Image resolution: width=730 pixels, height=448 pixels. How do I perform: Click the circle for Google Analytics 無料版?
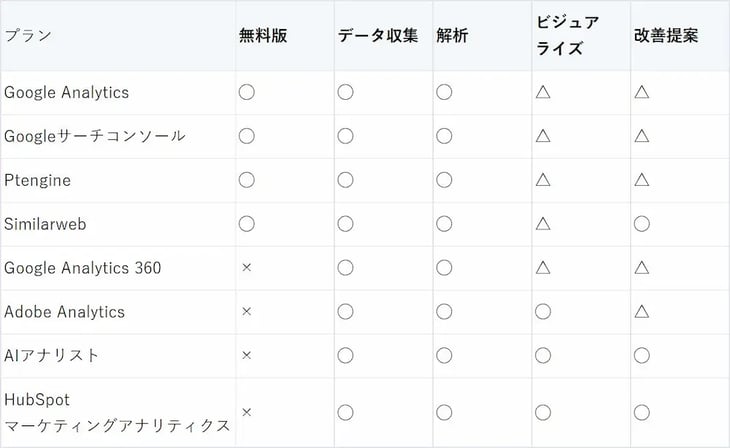click(x=247, y=92)
